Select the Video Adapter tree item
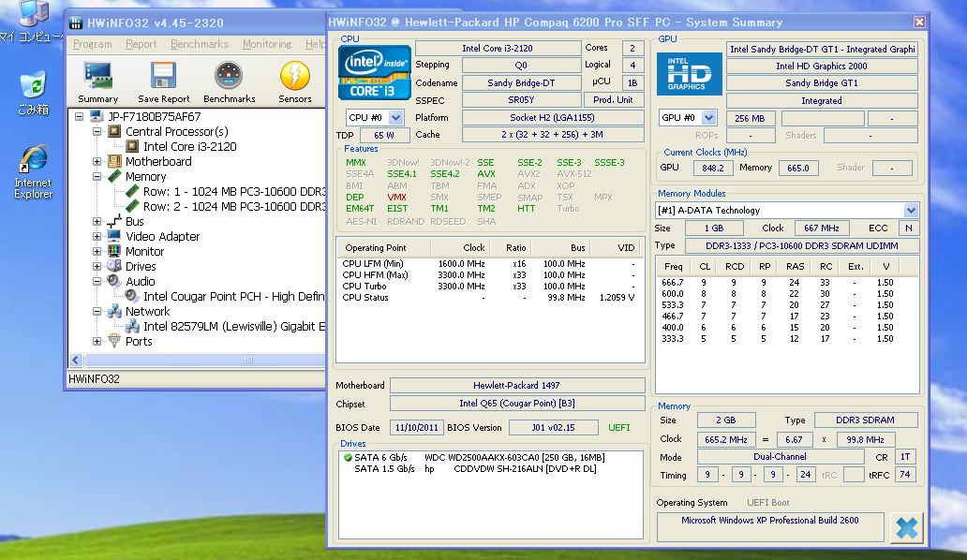The width and height of the screenshot is (967, 560). coord(162,237)
